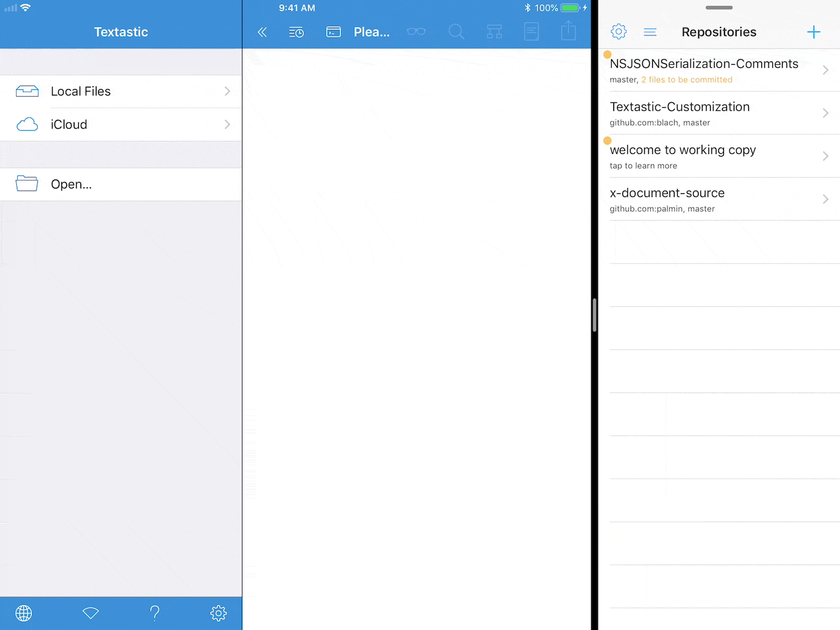Expand Local Files folder
The height and width of the screenshot is (630, 840).
pyautogui.click(x=121, y=91)
